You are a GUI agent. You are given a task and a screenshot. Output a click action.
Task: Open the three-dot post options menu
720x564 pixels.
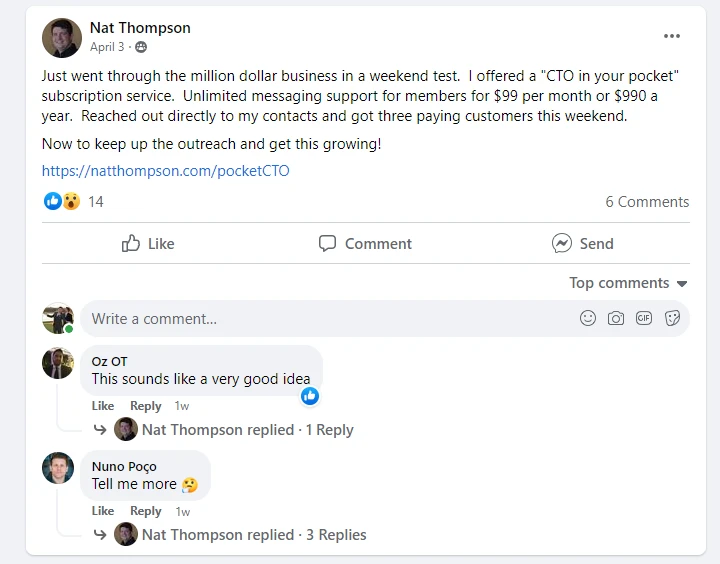pyautogui.click(x=671, y=36)
